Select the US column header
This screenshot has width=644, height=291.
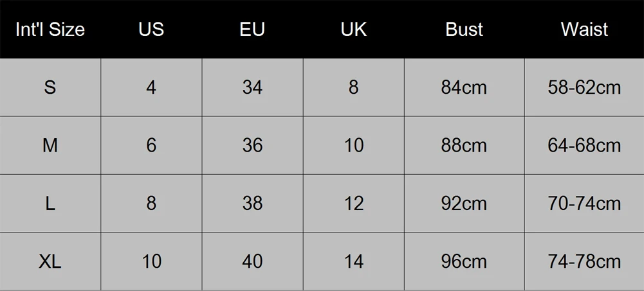pos(151,30)
